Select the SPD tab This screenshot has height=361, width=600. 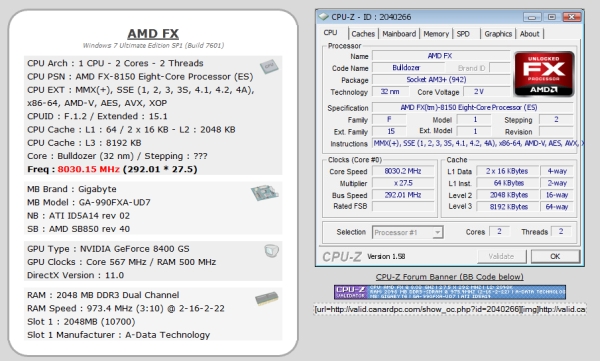463,34
